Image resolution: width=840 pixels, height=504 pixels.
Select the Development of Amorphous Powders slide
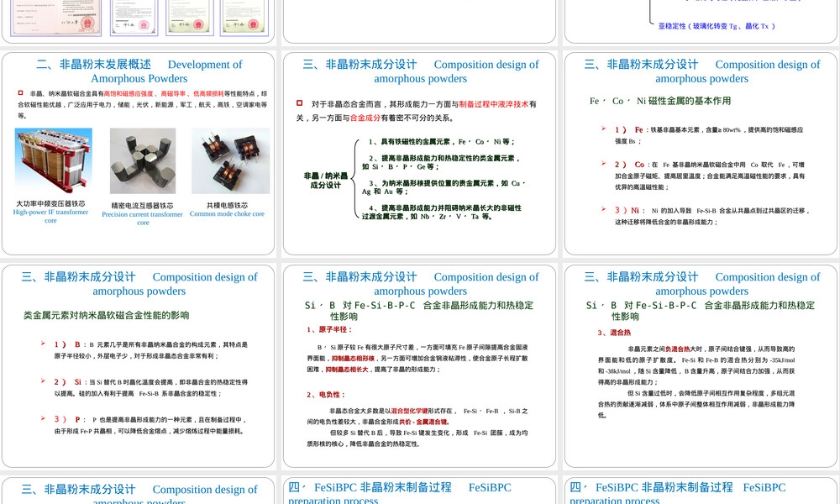[139, 153]
